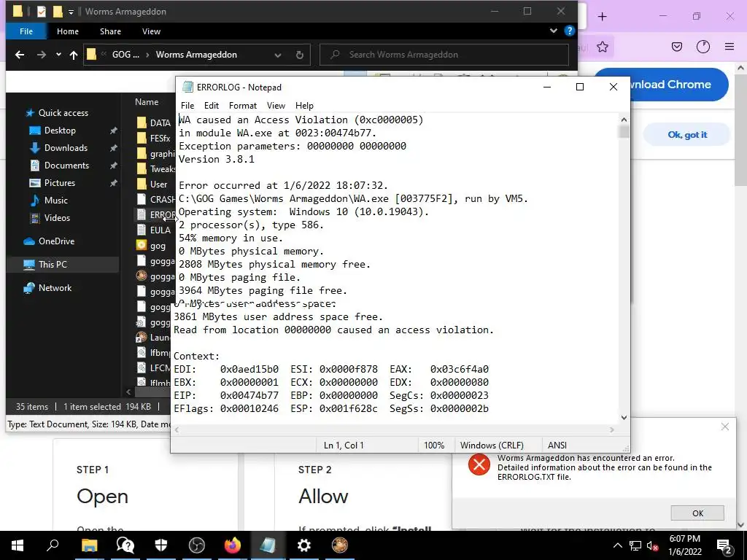Viewport: 747px width, 560px height.
Task: Select the gog file icon
Action: [x=141, y=245]
